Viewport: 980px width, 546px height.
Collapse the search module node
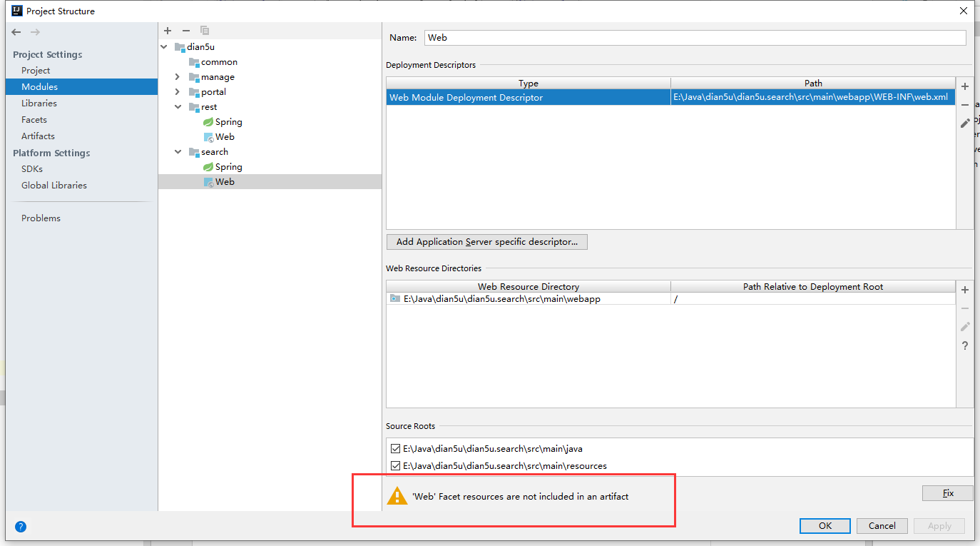(178, 152)
